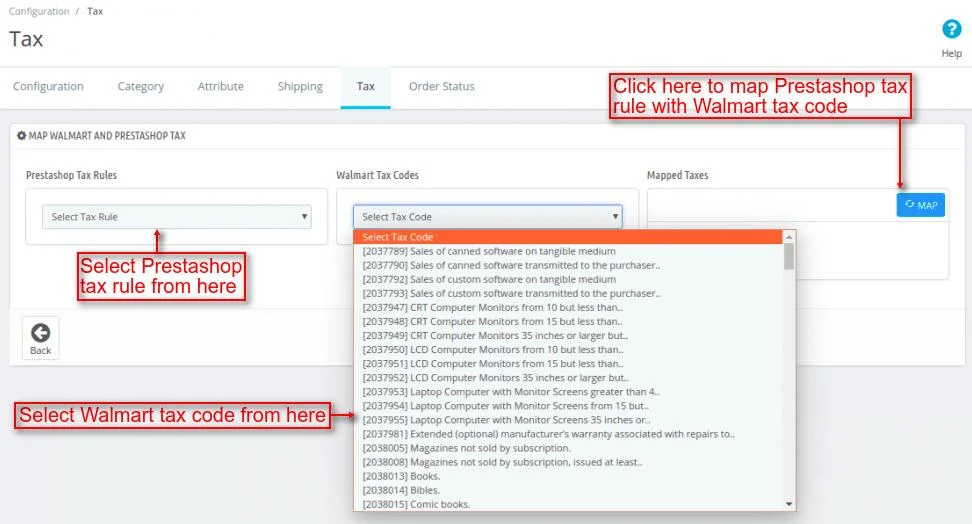Pick 2038005 Magazines not sold by subscription
The width and height of the screenshot is (972, 524).
tap(568, 448)
